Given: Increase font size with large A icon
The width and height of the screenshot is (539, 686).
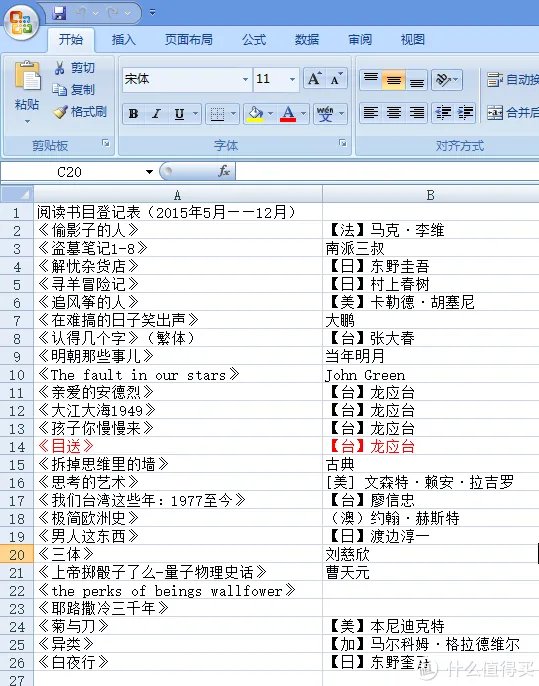Looking at the screenshot, I should tap(314, 79).
